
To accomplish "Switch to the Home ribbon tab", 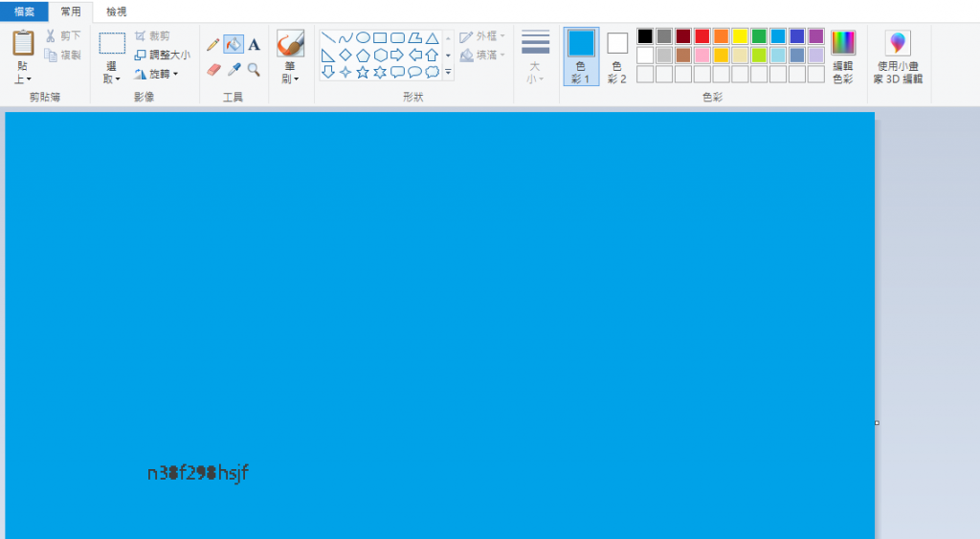I will click(x=71, y=11).
